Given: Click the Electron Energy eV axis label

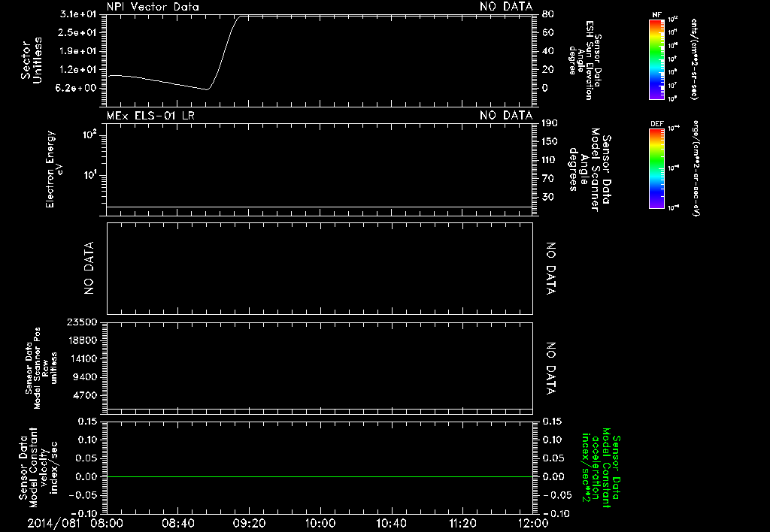Looking at the screenshot, I should [53, 169].
